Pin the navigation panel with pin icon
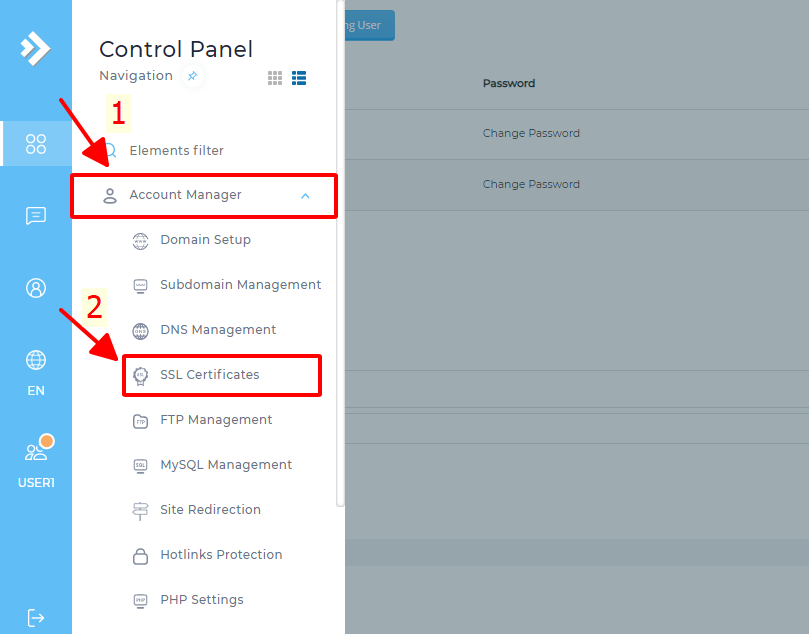The height and width of the screenshot is (634, 809). [193, 76]
